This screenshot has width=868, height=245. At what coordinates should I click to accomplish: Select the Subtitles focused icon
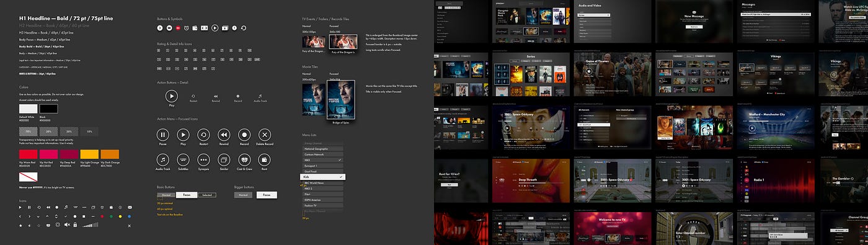click(183, 160)
